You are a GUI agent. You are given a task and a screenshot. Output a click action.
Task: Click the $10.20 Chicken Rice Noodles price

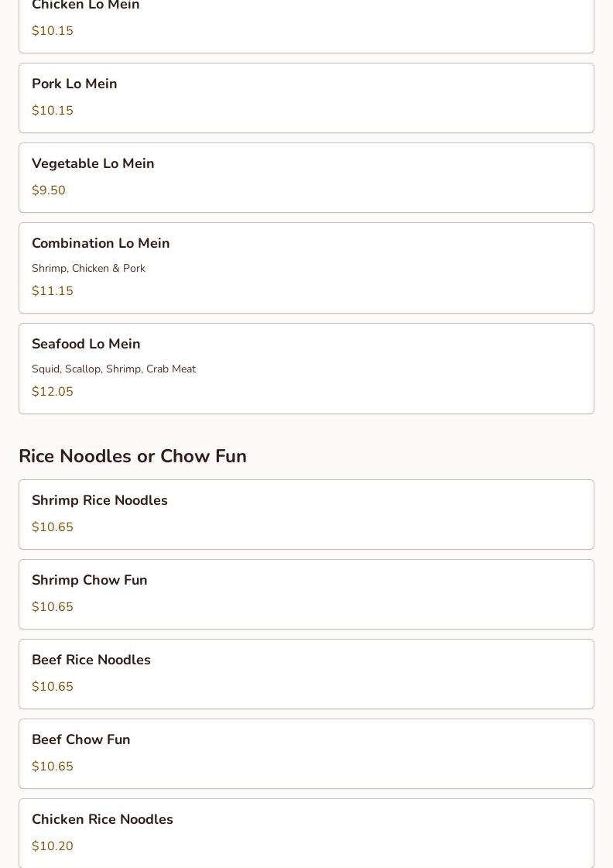coord(53,846)
